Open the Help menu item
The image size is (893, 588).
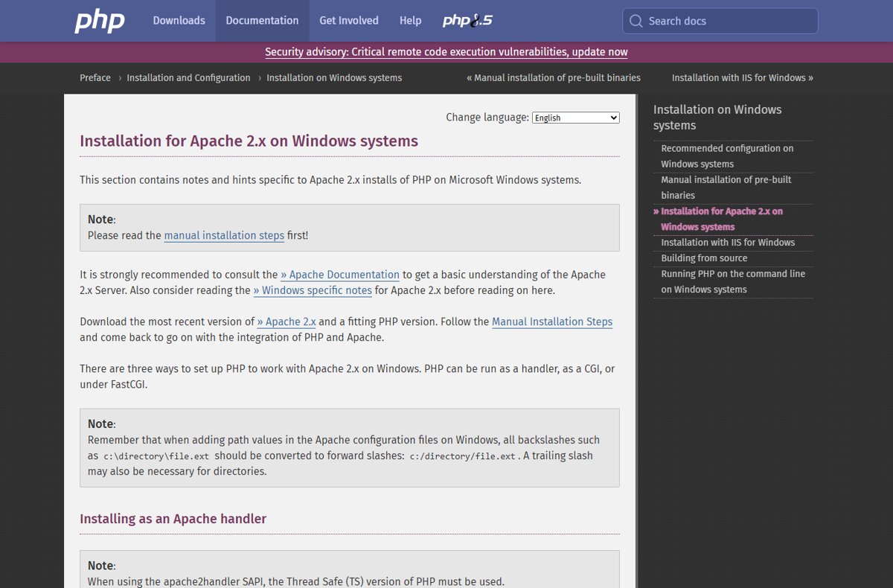pos(410,21)
